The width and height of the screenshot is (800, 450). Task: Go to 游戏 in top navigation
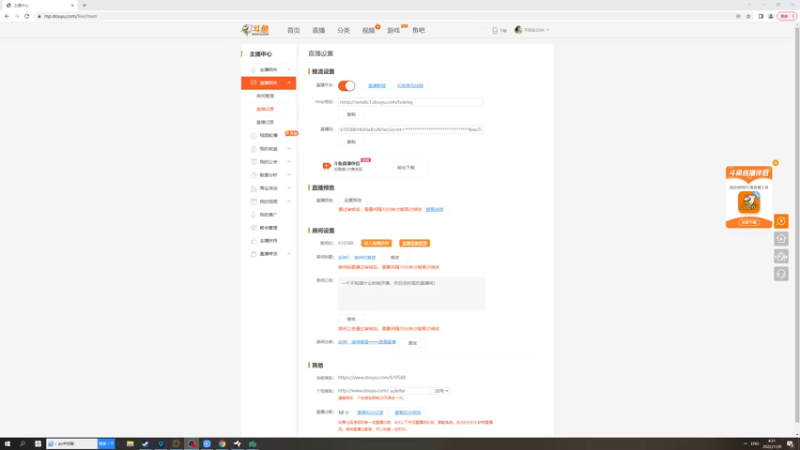click(x=393, y=31)
